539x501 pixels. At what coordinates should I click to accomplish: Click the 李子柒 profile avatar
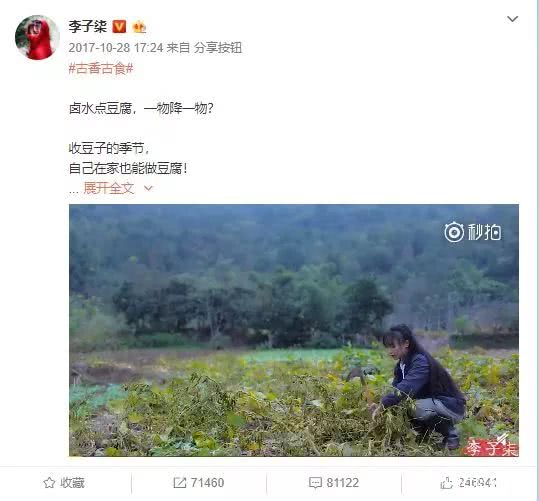(x=37, y=37)
